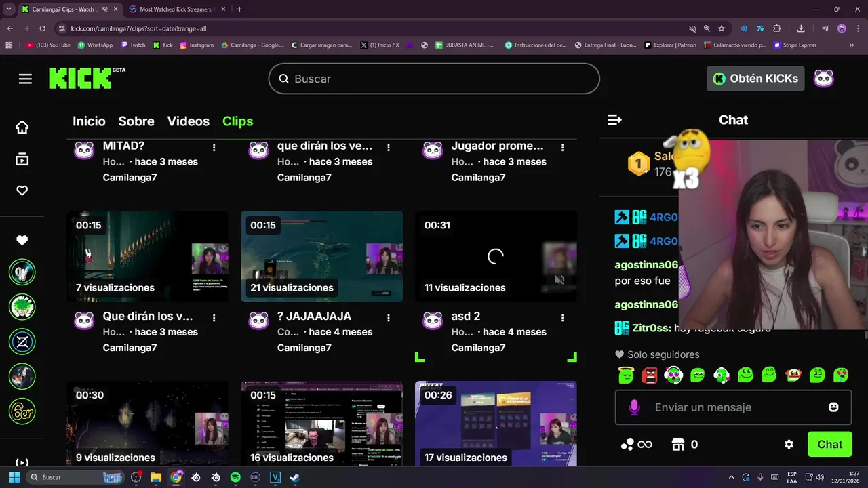
Task: Switch to the Inicio channel tab
Action: [89, 121]
